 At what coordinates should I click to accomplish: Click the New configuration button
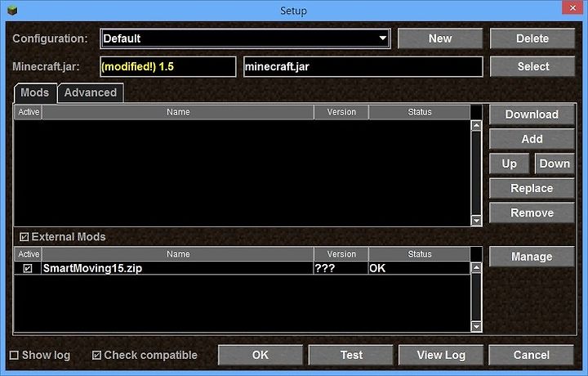(x=440, y=38)
